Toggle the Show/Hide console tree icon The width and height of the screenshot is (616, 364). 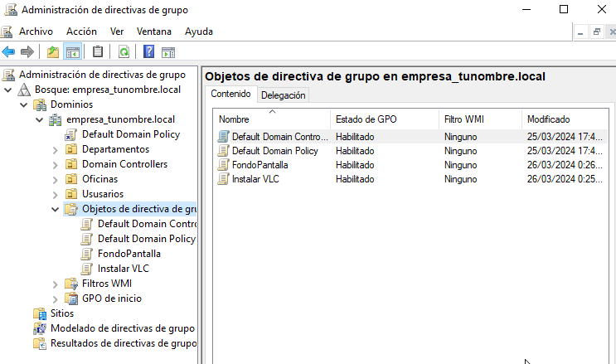point(73,51)
